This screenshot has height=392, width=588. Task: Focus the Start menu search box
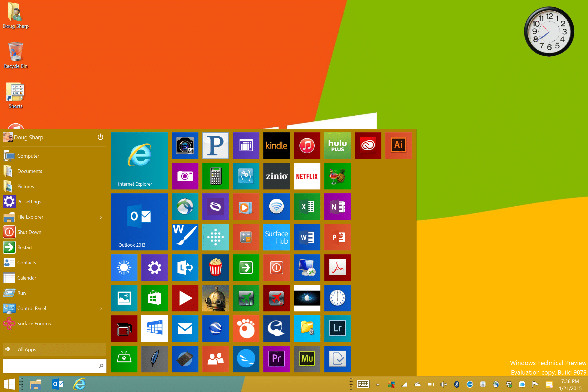click(54, 366)
